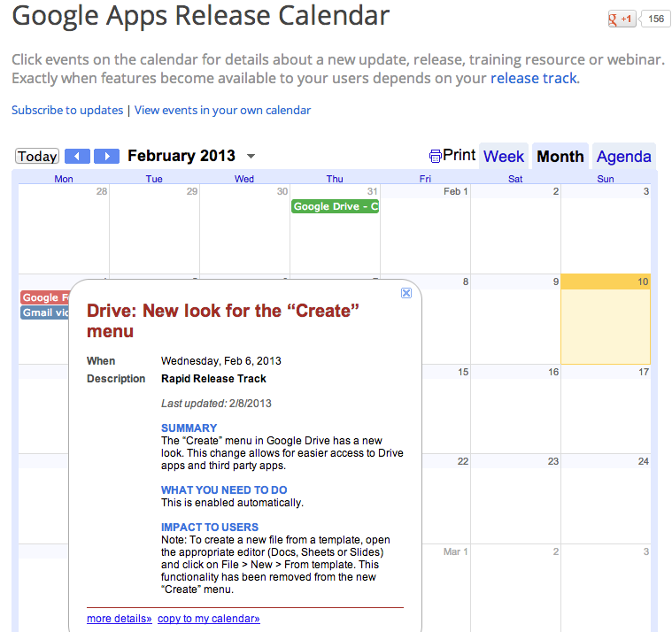The image size is (672, 632).
Task: Click the Google +1 button
Action: pyautogui.click(x=622, y=19)
